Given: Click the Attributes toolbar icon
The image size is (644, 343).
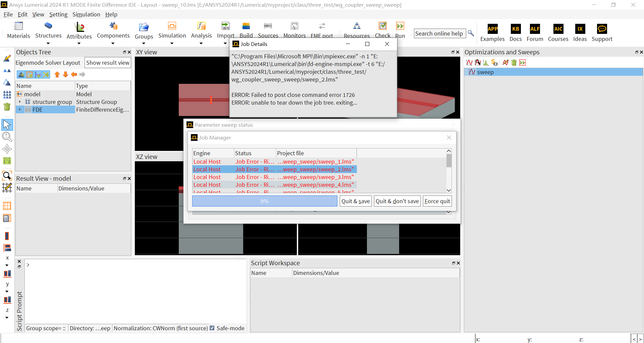Looking at the screenshot, I should [79, 26].
